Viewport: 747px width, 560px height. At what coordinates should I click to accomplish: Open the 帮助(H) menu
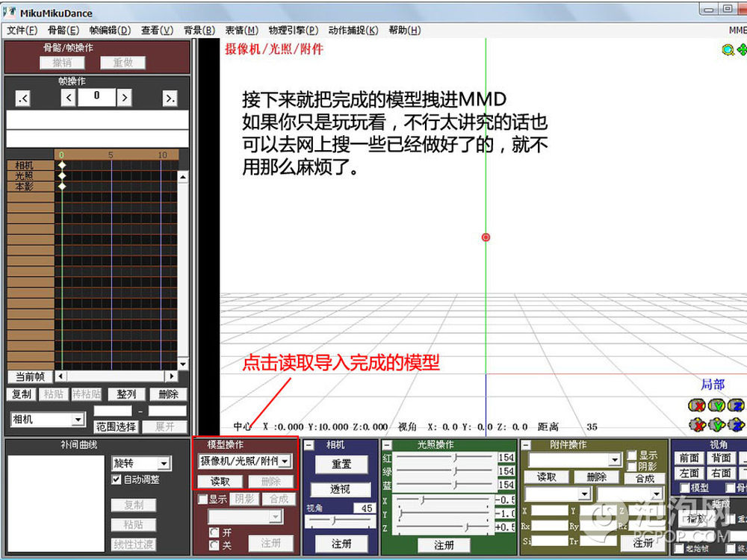tap(405, 31)
